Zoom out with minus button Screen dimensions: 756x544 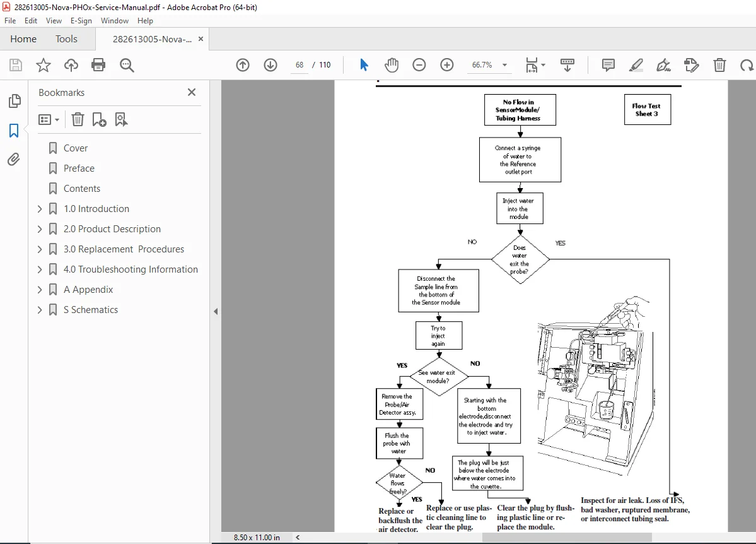tap(419, 64)
